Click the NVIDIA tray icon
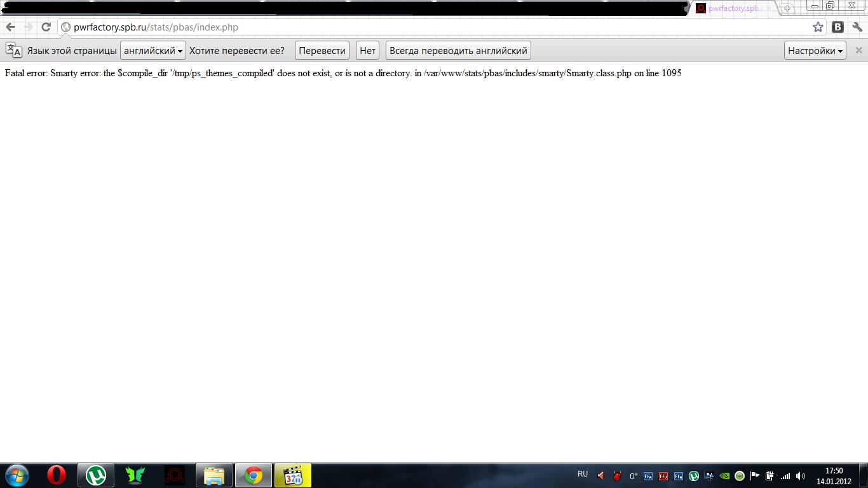 click(724, 476)
